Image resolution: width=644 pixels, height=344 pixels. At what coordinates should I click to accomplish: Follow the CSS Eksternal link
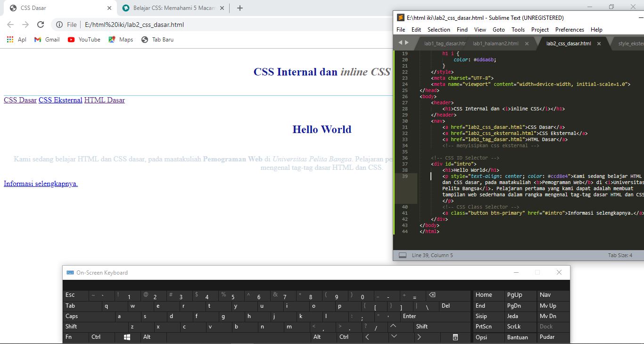(60, 100)
